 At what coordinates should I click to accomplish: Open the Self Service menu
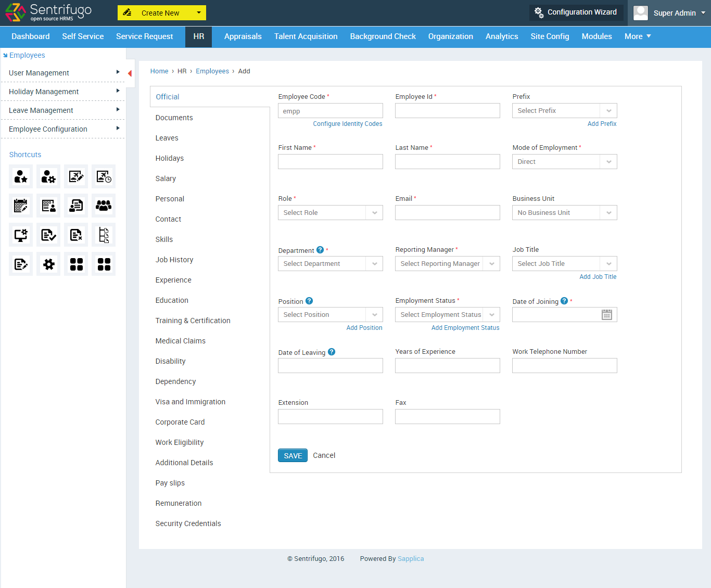pos(83,36)
